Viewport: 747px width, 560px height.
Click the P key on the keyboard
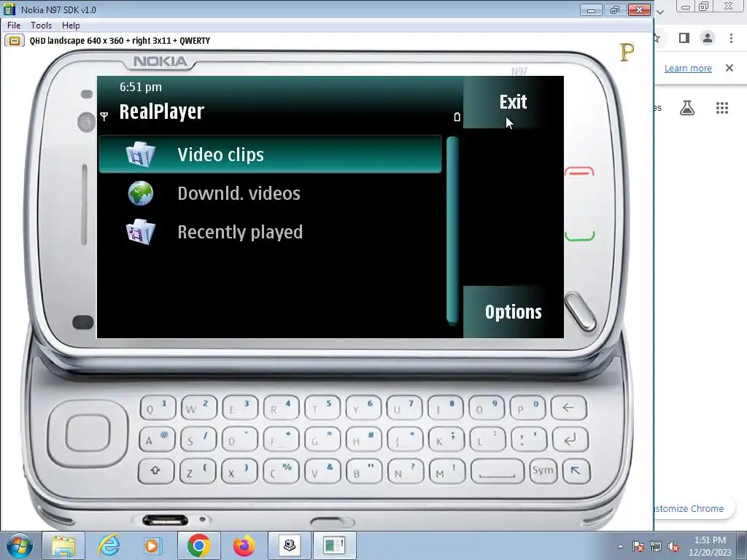tap(527, 408)
